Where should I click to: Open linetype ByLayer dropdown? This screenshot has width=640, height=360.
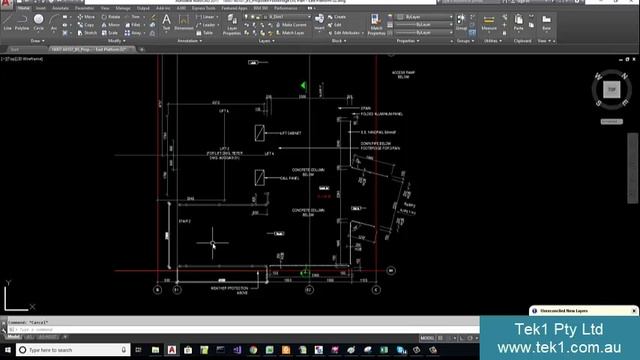coord(424,32)
